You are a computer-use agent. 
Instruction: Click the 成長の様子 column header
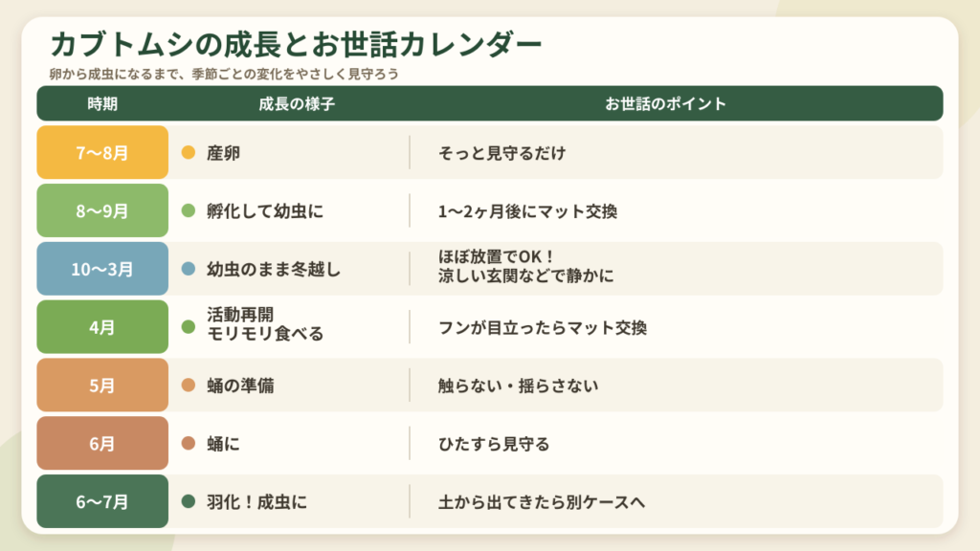297,103
